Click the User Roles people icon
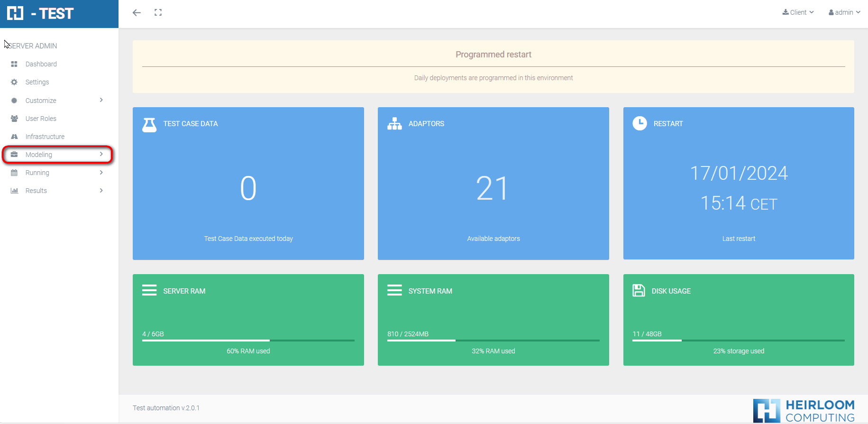The width and height of the screenshot is (868, 424). pyautogui.click(x=14, y=119)
